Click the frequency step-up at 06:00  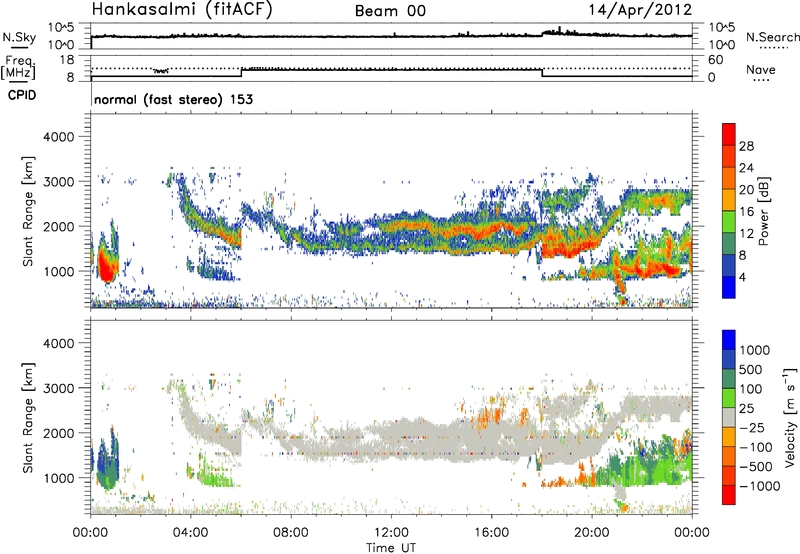click(241, 72)
